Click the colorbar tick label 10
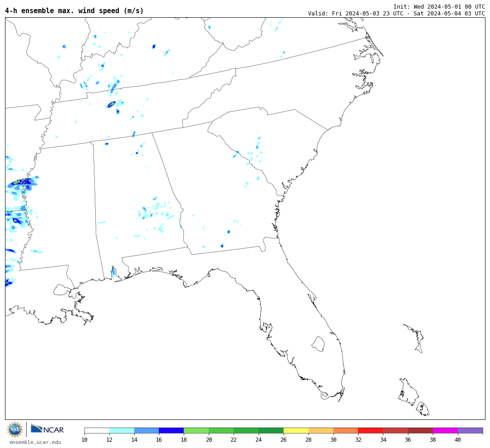 (x=84, y=439)
